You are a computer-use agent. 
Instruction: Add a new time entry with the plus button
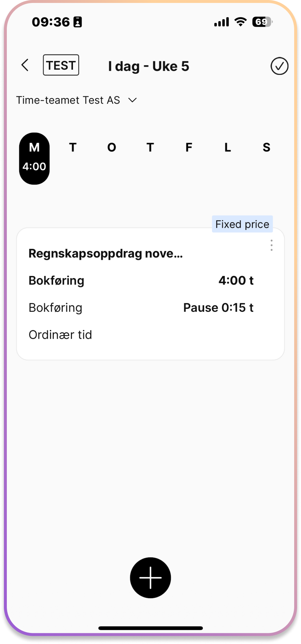click(150, 578)
